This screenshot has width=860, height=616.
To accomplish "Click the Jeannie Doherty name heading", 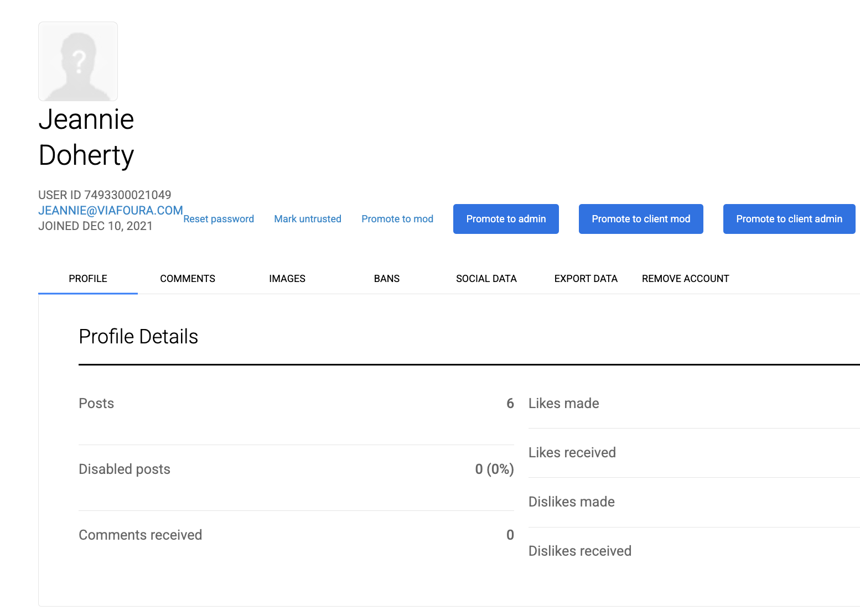I will 86,137.
